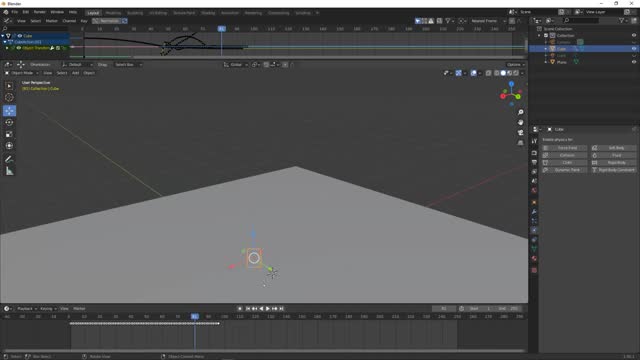Enable Force Field physics for Cube
640x360 pixels.
(x=564, y=148)
